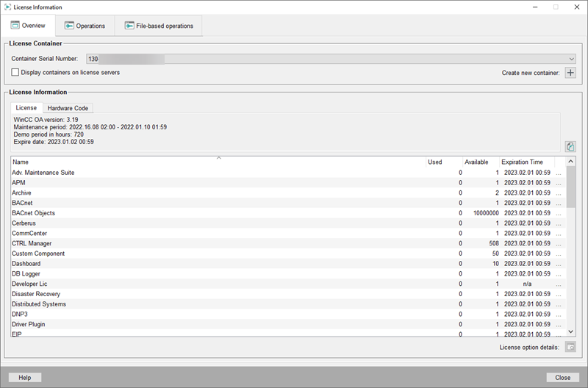Select the Dashboard license row
Viewport: 588px width, 388px height.
coord(288,264)
